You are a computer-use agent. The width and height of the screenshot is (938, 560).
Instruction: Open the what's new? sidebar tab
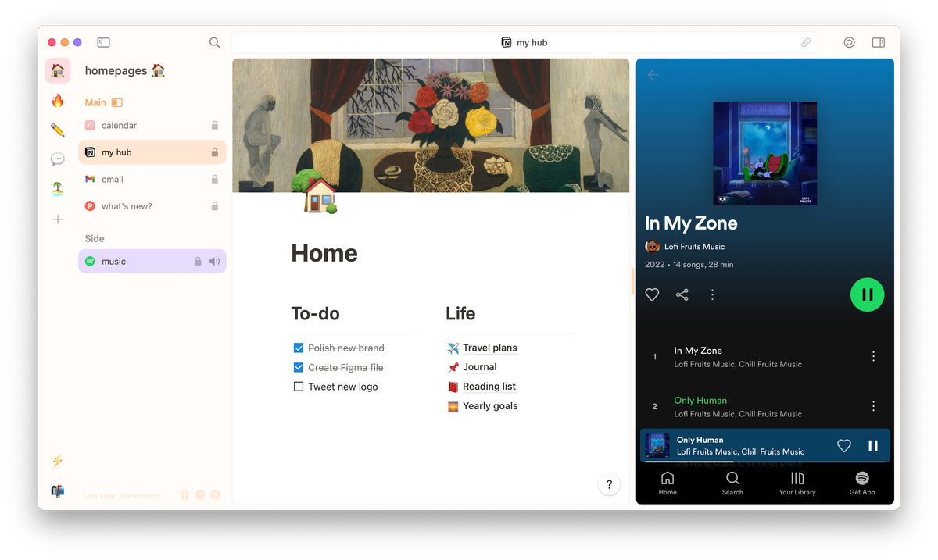(x=152, y=206)
